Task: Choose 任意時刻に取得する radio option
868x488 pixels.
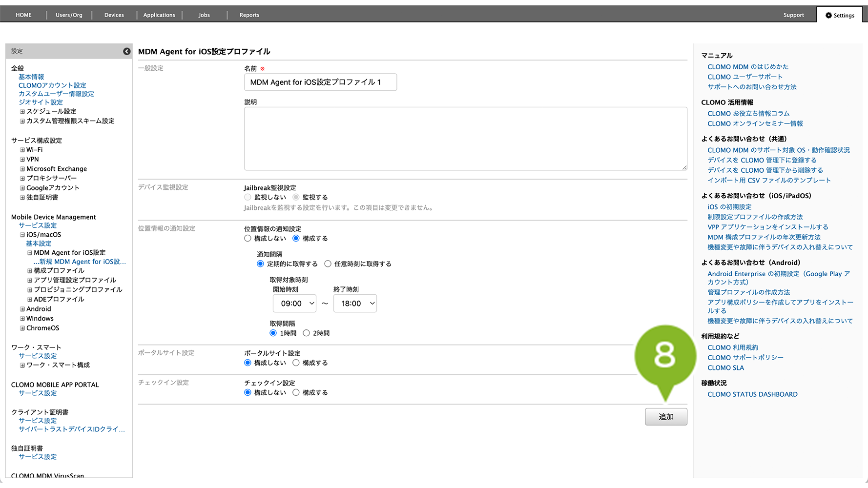Action: coord(328,264)
